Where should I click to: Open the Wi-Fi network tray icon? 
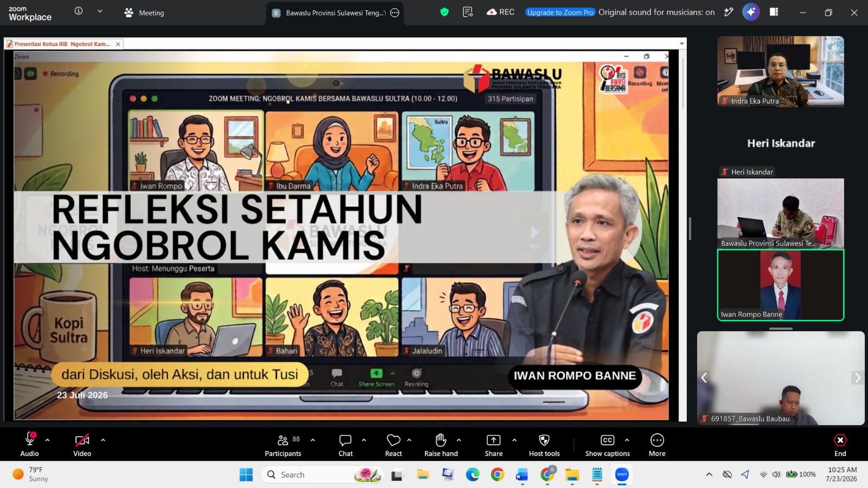763,474
